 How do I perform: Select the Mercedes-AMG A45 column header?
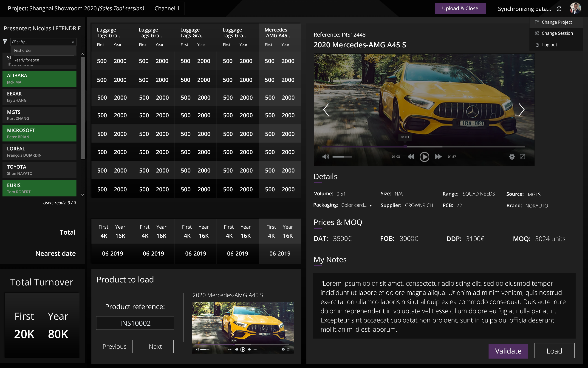[x=280, y=37]
